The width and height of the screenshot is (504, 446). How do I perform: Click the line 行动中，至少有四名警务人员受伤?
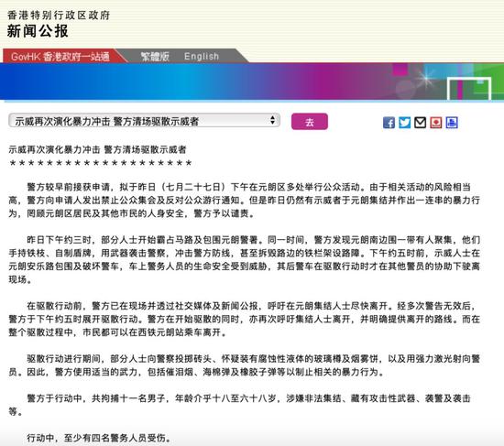click(x=99, y=438)
